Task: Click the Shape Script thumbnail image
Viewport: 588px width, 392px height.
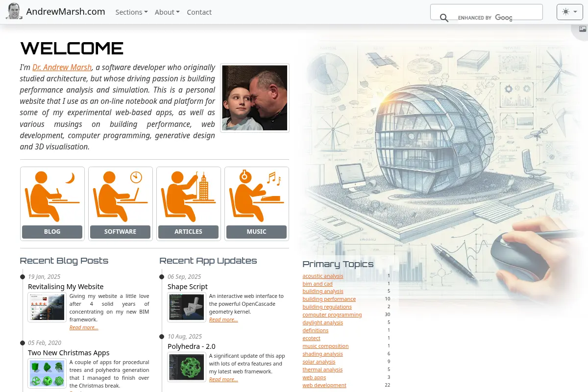Action: (x=187, y=307)
